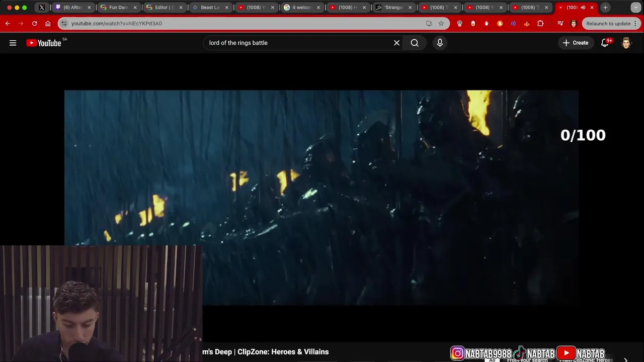The height and width of the screenshot is (362, 644).
Task: View site information icon in address bar
Action: tap(64, 24)
